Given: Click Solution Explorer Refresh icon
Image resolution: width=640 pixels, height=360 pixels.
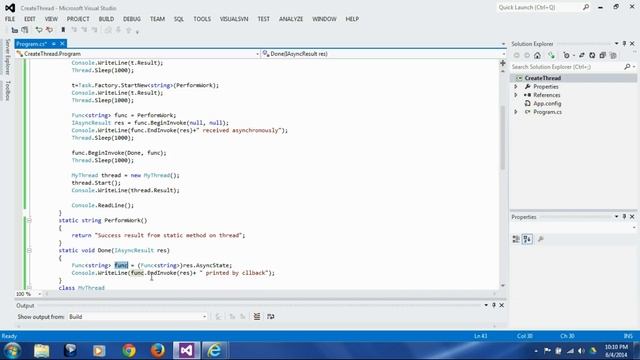Looking at the screenshot, I should coord(592,56).
